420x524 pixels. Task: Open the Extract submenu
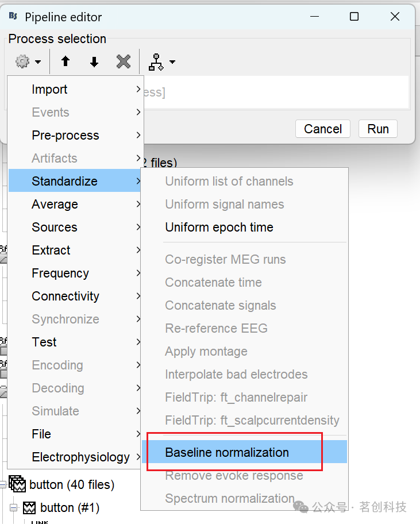(75, 250)
